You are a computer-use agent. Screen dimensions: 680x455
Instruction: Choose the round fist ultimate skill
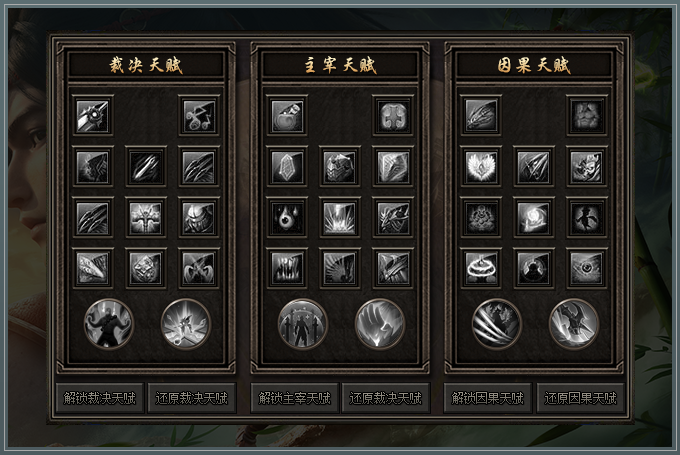[379, 324]
